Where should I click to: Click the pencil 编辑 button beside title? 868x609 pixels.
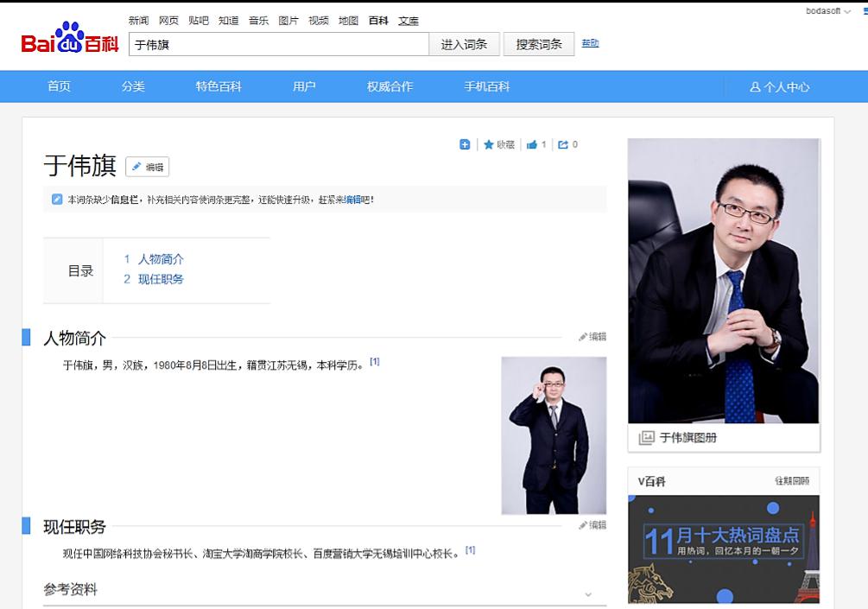pyautogui.click(x=147, y=167)
